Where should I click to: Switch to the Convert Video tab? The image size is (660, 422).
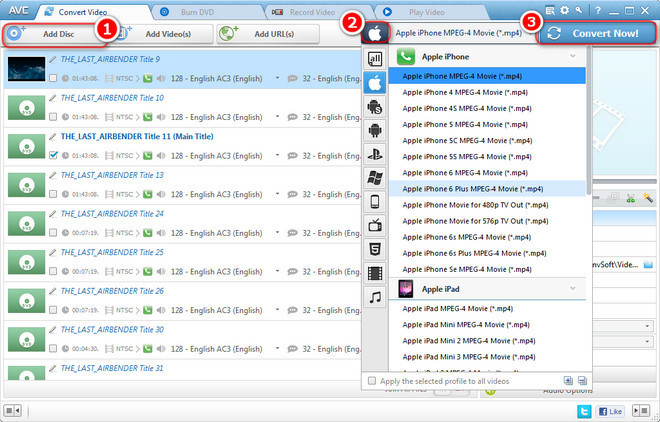point(93,12)
